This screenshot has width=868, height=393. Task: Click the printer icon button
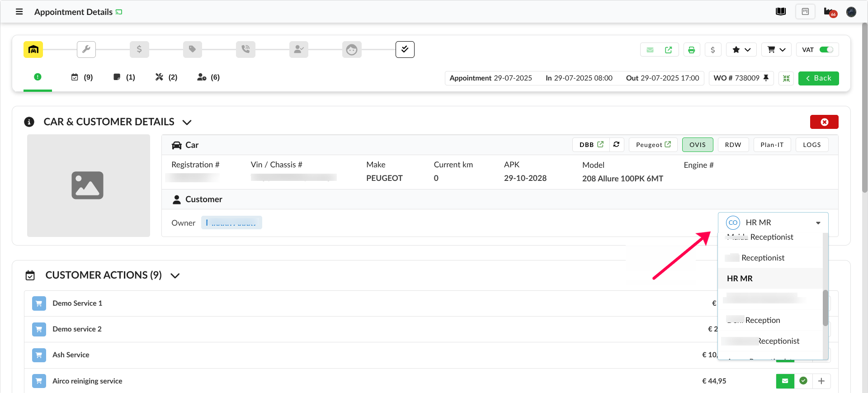tap(691, 50)
